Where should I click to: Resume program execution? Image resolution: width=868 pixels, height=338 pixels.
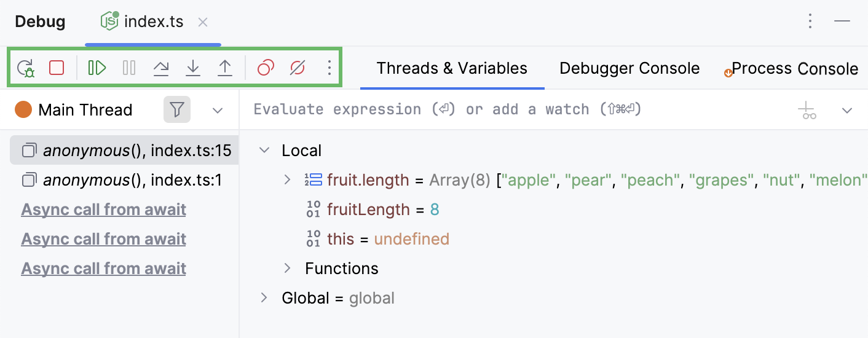click(x=97, y=68)
